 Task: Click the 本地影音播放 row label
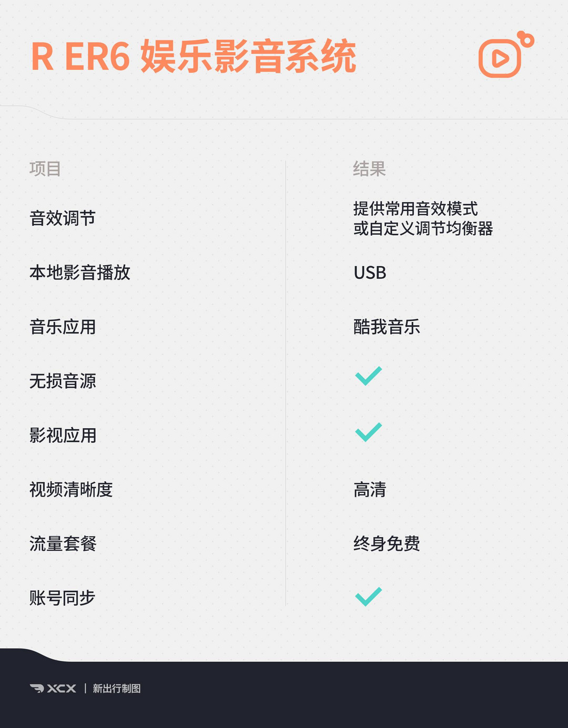(80, 272)
